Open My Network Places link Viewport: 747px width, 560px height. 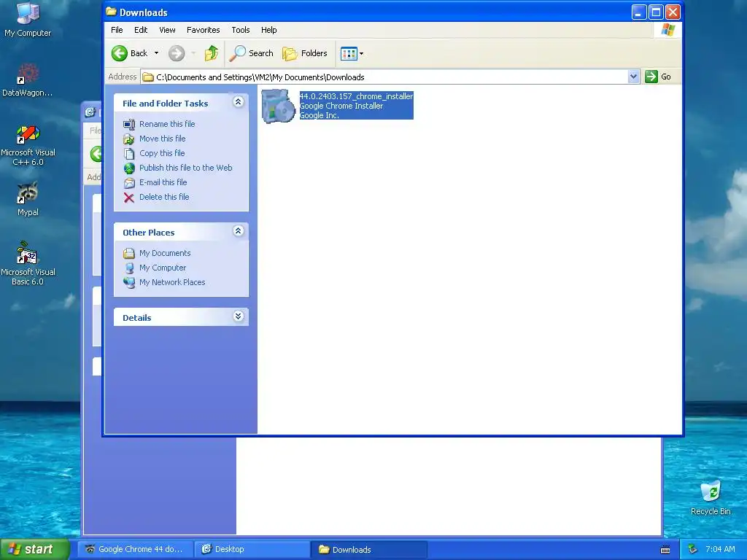click(x=172, y=282)
